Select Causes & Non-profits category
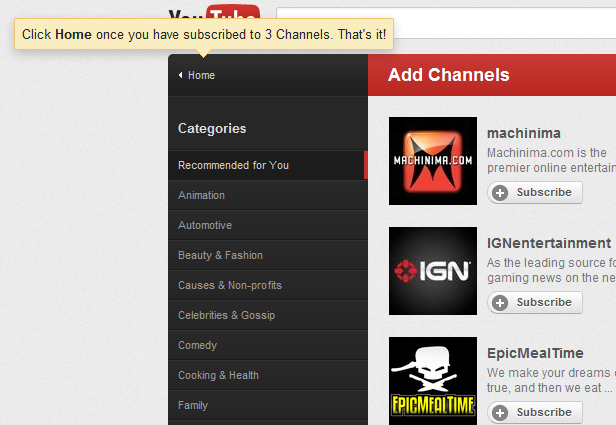 point(268,285)
